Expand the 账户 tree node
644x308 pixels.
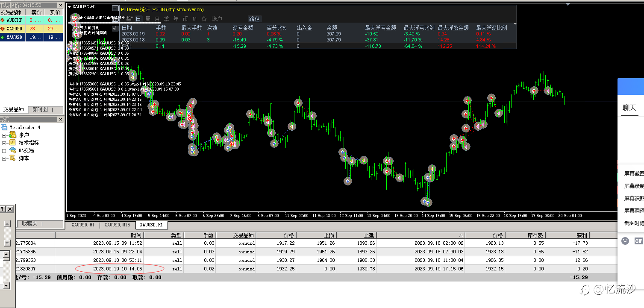(x=4, y=135)
